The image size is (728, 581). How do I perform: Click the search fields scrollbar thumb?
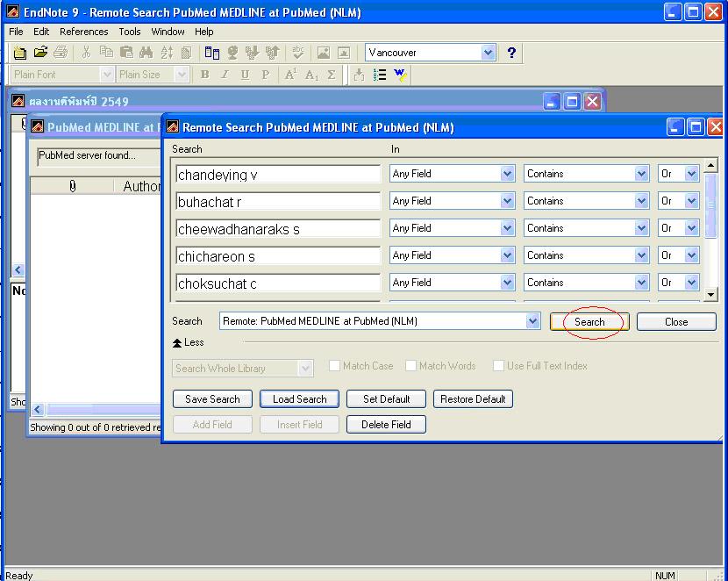[710, 205]
